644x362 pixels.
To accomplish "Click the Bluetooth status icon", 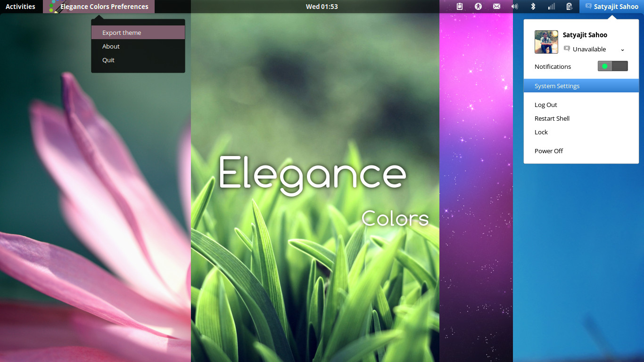I will (x=533, y=6).
